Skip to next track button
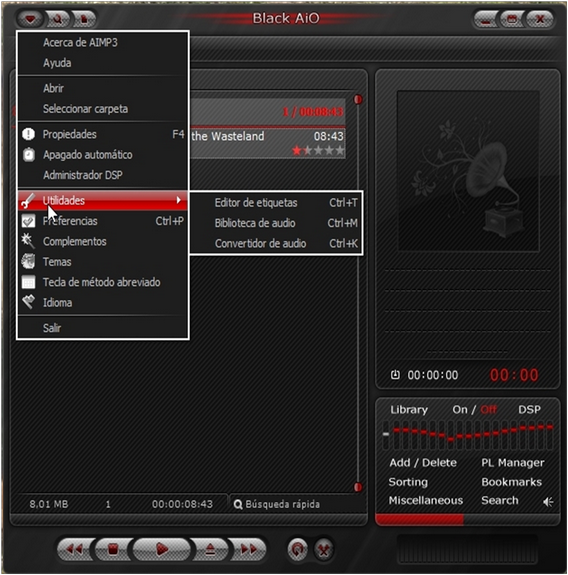568x575 pixels. click(x=248, y=549)
